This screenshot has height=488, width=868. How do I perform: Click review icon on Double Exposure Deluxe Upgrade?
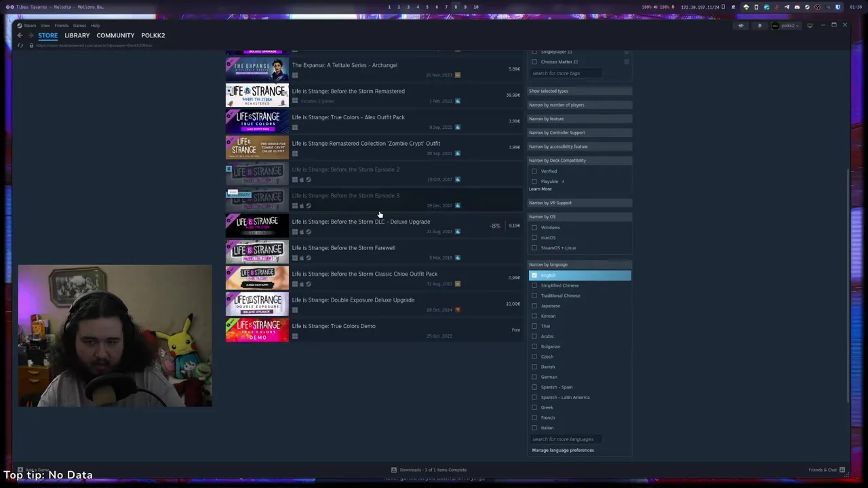(458, 310)
